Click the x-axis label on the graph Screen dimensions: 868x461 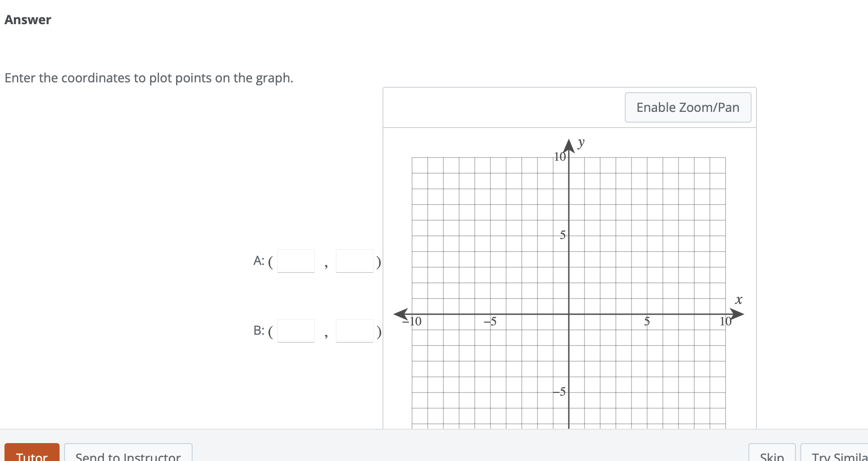click(738, 300)
